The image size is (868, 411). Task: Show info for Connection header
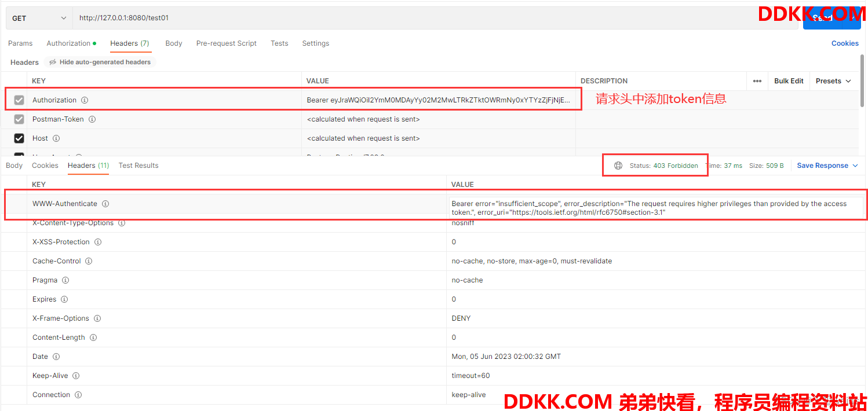pyautogui.click(x=78, y=395)
